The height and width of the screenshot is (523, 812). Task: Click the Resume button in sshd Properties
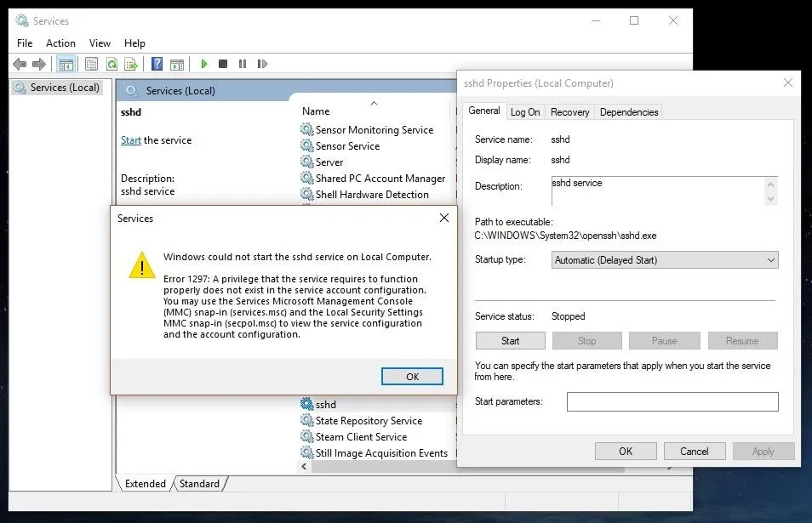742,341
